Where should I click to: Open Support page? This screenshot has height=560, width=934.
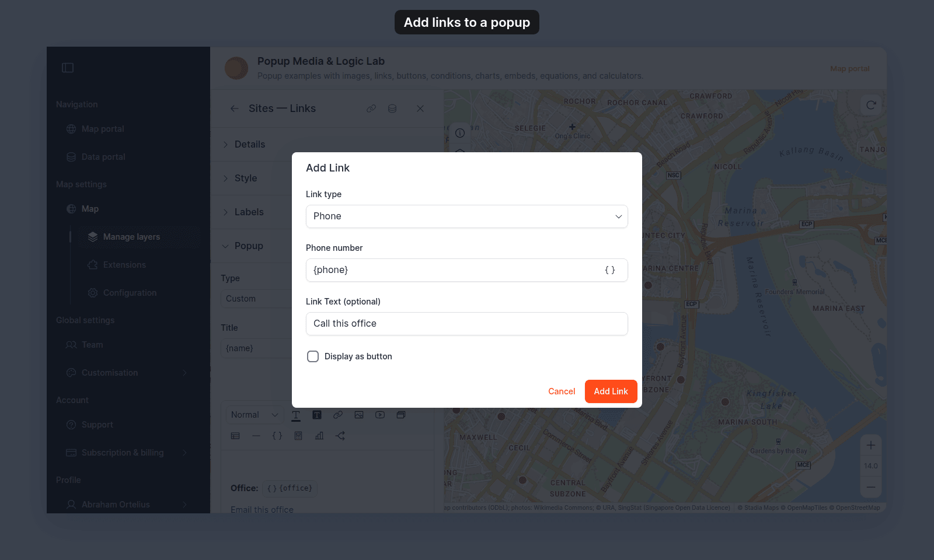97,425
